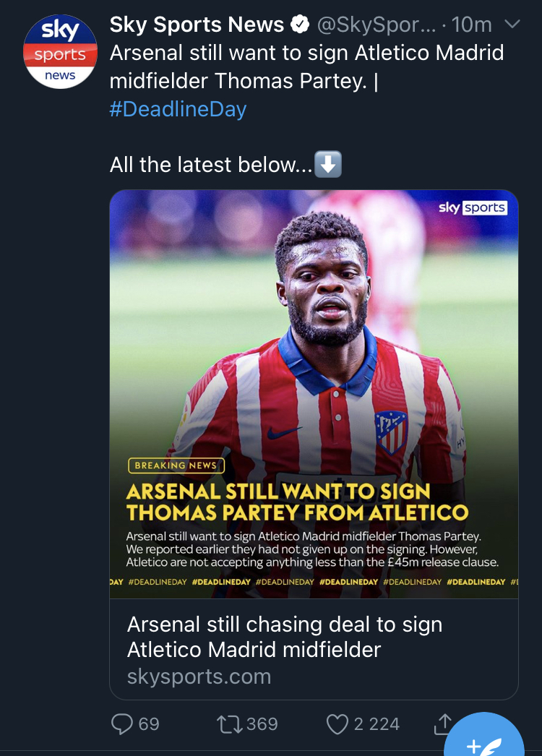542x756 pixels.
Task: Open article titled Arsenal still chasing deal
Action: [x=285, y=637]
